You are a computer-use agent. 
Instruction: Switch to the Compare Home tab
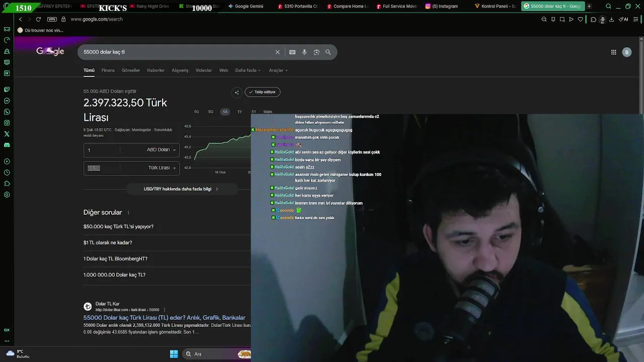coord(347,6)
